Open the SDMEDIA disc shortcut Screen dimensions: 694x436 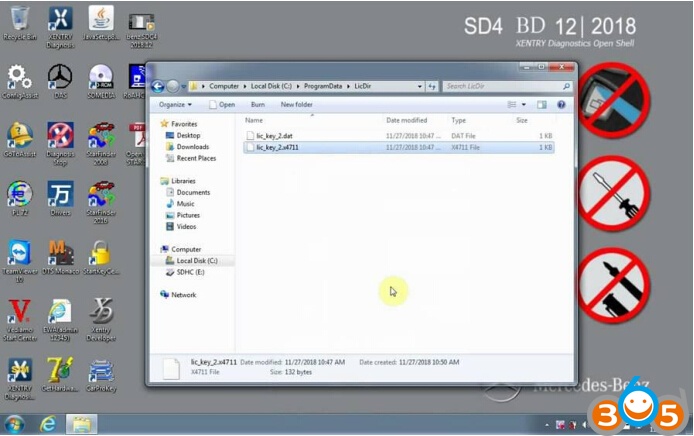(101, 82)
